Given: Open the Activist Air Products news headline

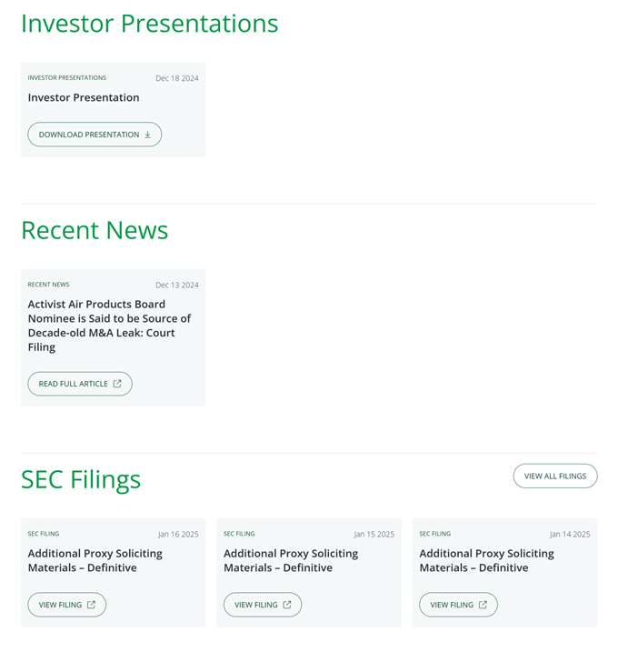Looking at the screenshot, I should pyautogui.click(x=109, y=326).
